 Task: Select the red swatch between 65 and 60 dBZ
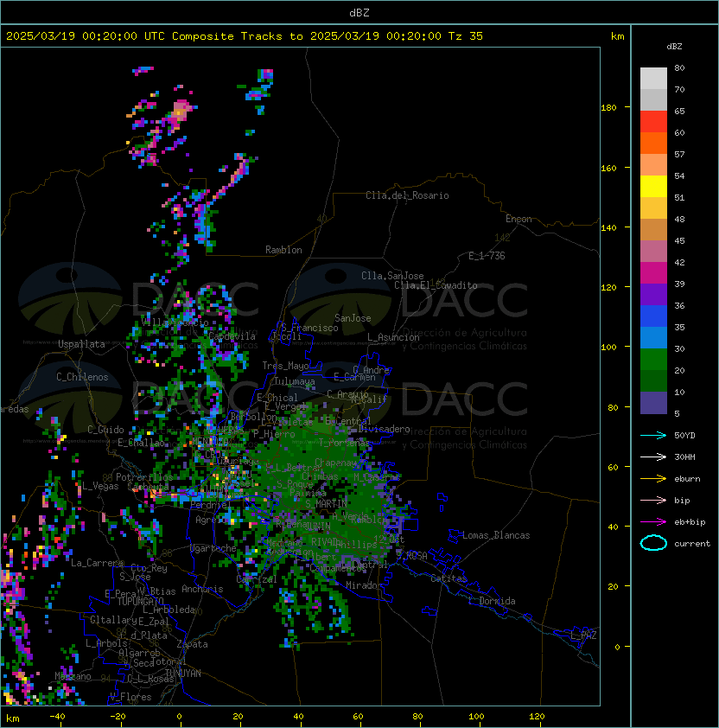[x=653, y=122]
